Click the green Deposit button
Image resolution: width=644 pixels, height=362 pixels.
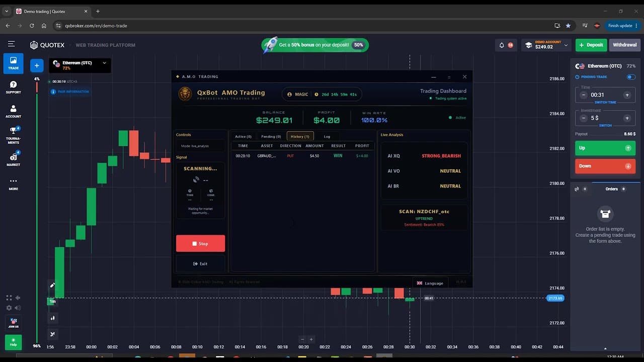pos(591,45)
